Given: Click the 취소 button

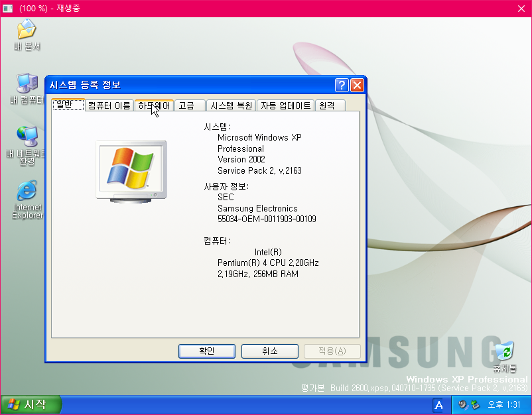Looking at the screenshot, I should pyautogui.click(x=270, y=351).
